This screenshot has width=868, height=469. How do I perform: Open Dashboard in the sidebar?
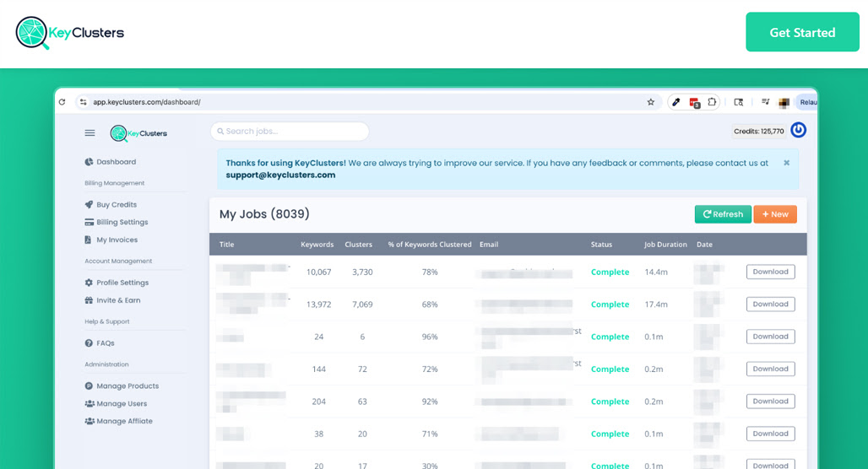coord(110,161)
